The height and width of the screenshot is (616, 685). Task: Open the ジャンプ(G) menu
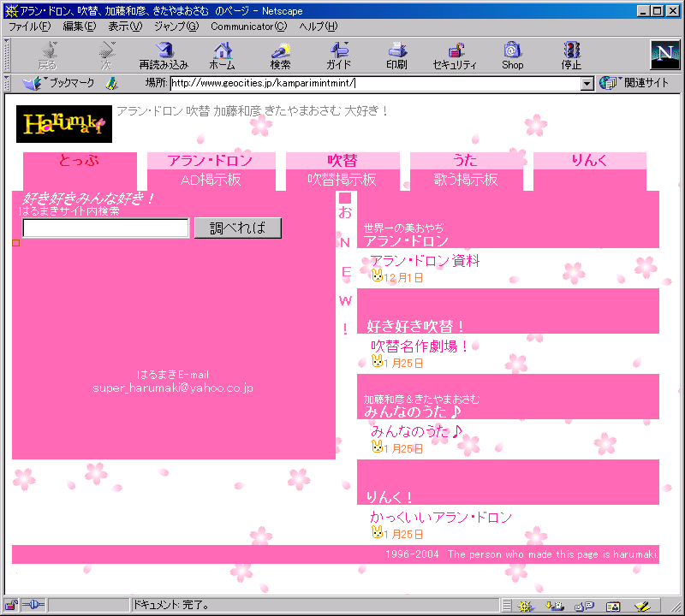176,27
